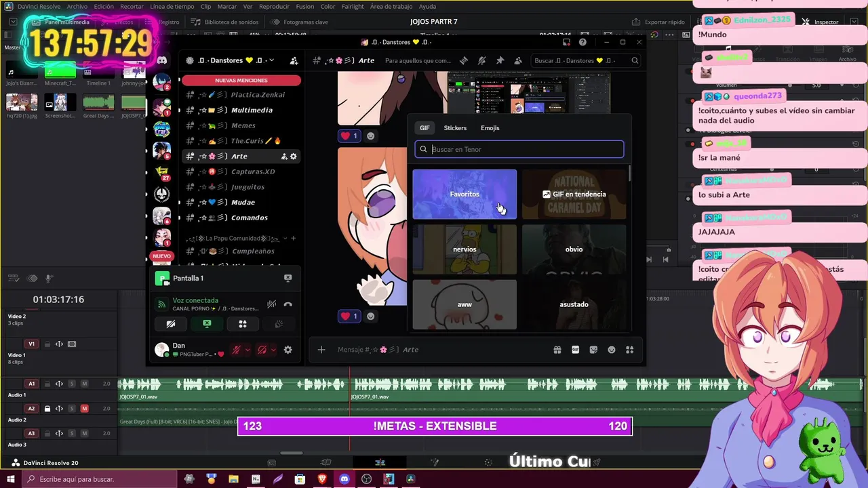Viewport: 868px width, 488px height.
Task: Click the plus attach button in message bar
Action: point(321,350)
